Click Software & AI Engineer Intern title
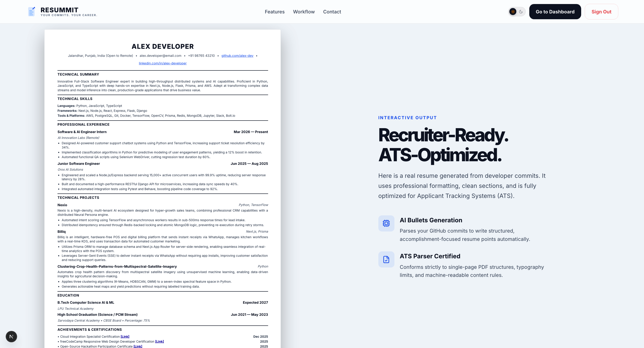This screenshot has height=348, width=644. [x=82, y=132]
